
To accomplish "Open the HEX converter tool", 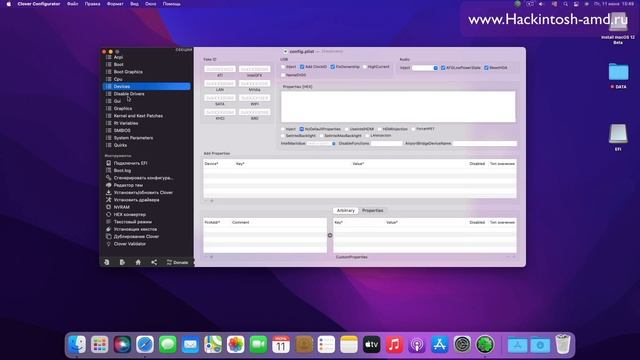I will click(x=129, y=215).
